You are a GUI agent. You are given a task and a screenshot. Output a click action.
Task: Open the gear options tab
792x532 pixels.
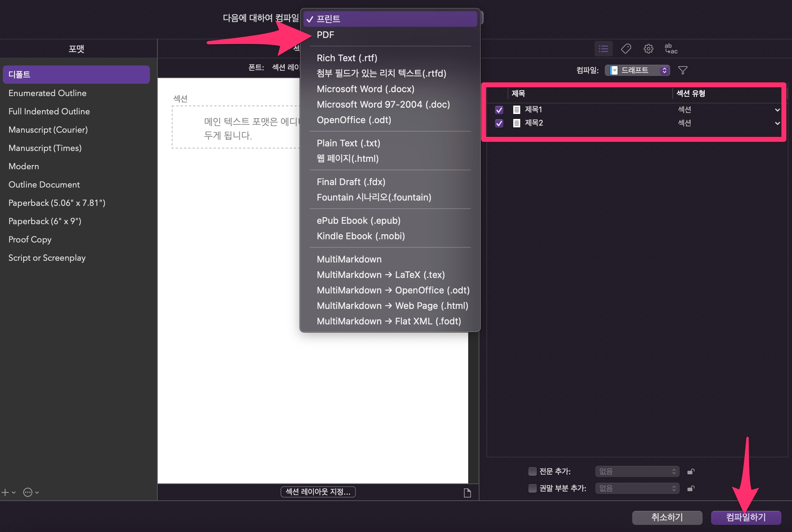click(648, 49)
